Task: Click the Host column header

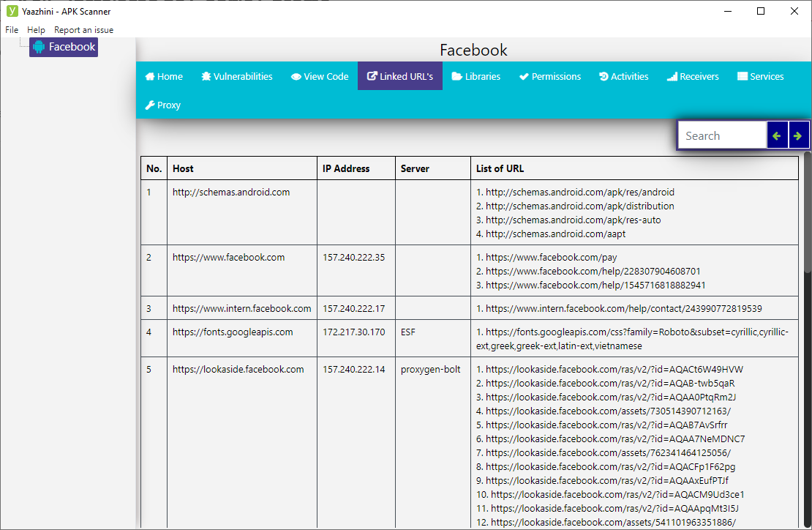Action: [x=242, y=168]
